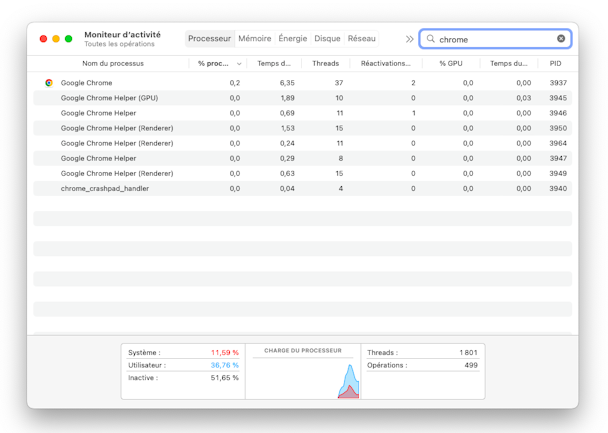
Task: Click the 0,03 GPU time cell
Action: click(523, 98)
